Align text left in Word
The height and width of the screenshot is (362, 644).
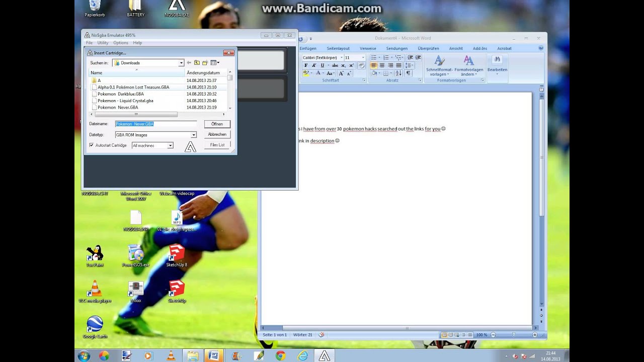click(374, 65)
